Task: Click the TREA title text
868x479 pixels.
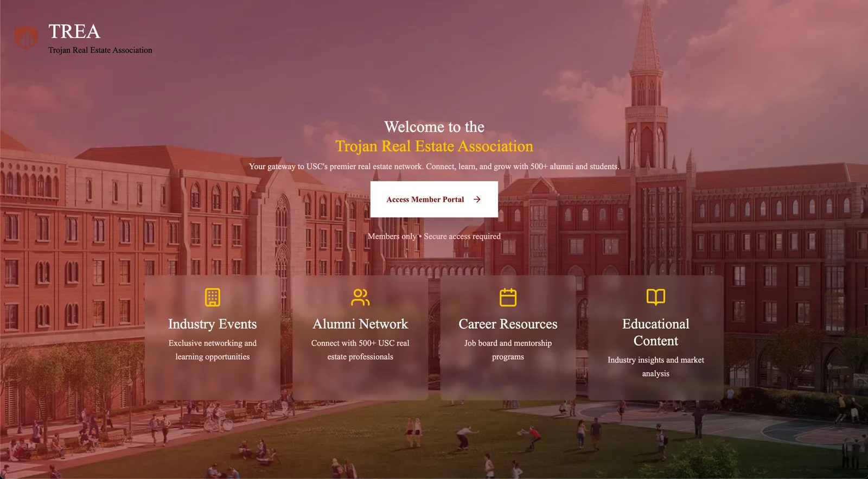Action: 74,31
